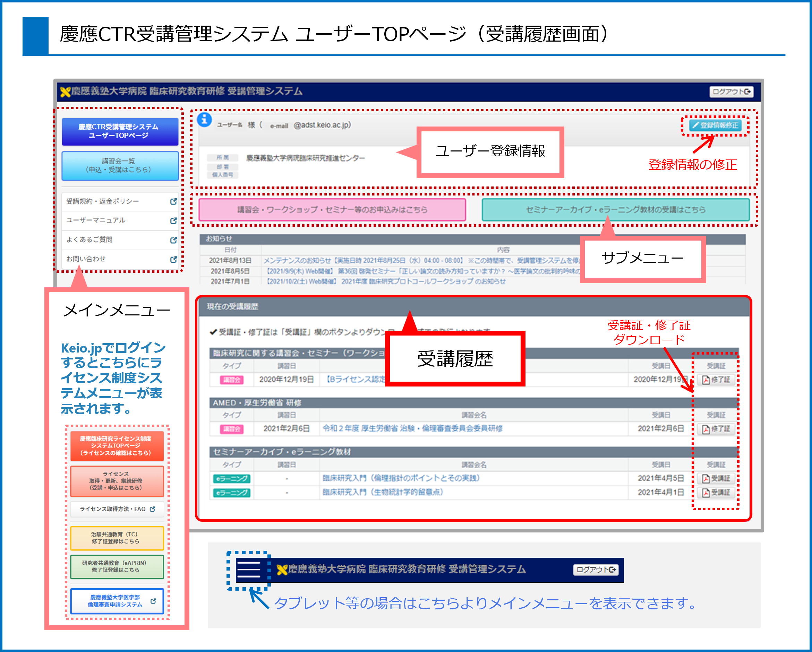Click ライセンス取得方法・FAQ link
The image size is (812, 652).
(117, 509)
